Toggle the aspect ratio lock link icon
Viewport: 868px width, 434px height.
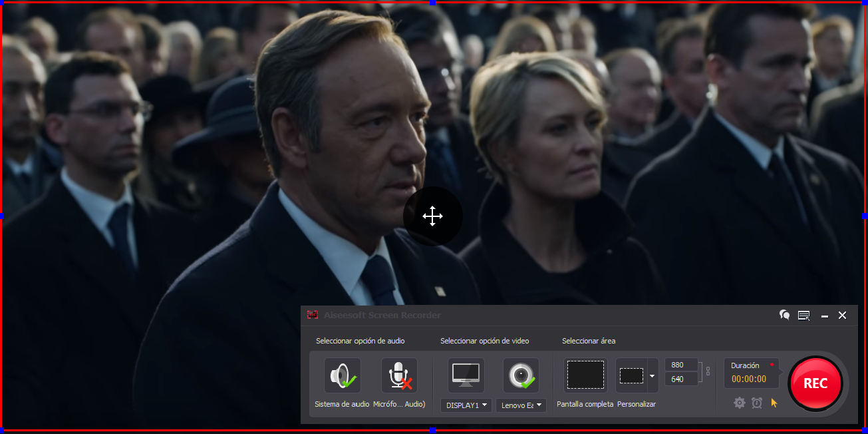[708, 371]
